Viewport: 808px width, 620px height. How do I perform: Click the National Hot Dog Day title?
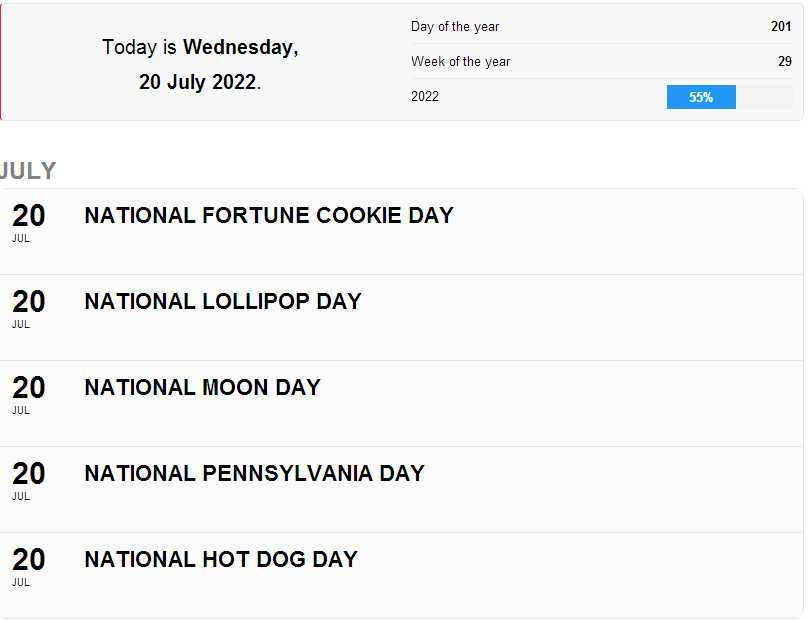pyautogui.click(x=221, y=559)
